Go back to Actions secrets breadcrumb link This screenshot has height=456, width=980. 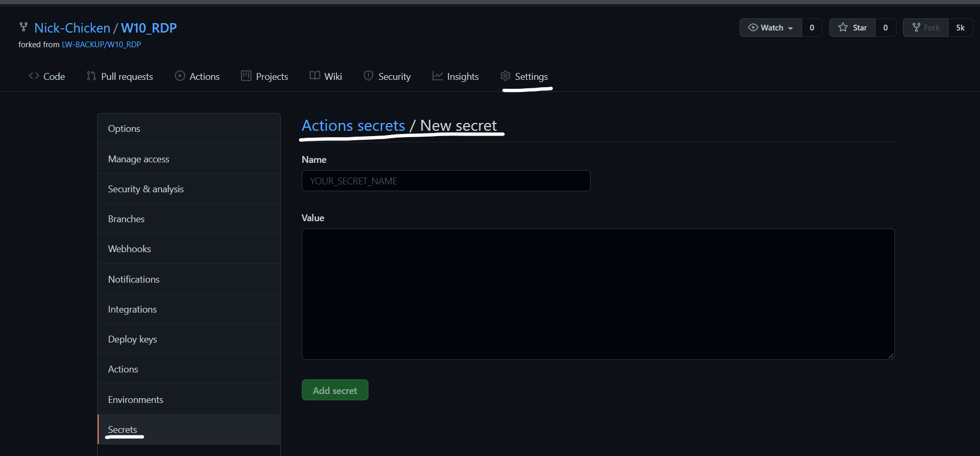click(x=353, y=126)
